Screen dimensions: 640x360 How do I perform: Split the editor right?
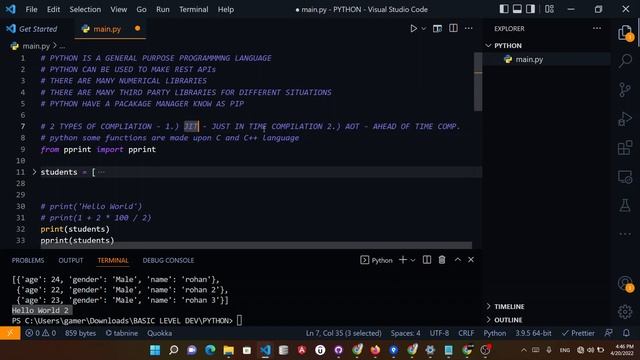point(453,28)
